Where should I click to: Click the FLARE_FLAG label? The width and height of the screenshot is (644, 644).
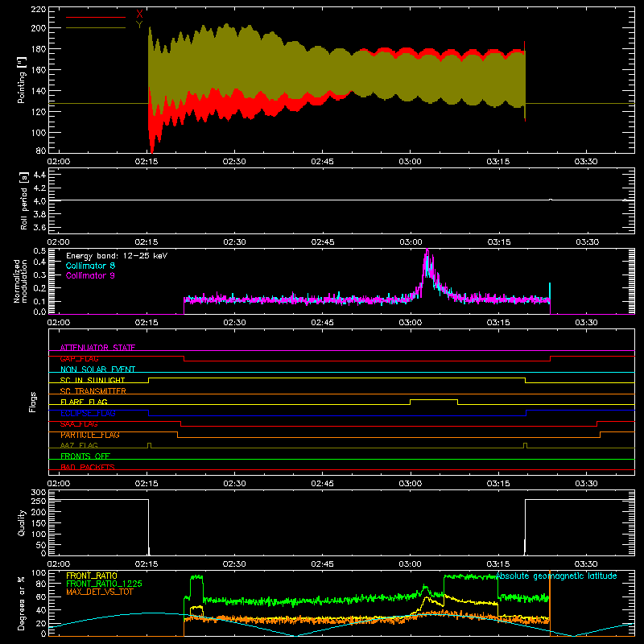pyautogui.click(x=84, y=402)
